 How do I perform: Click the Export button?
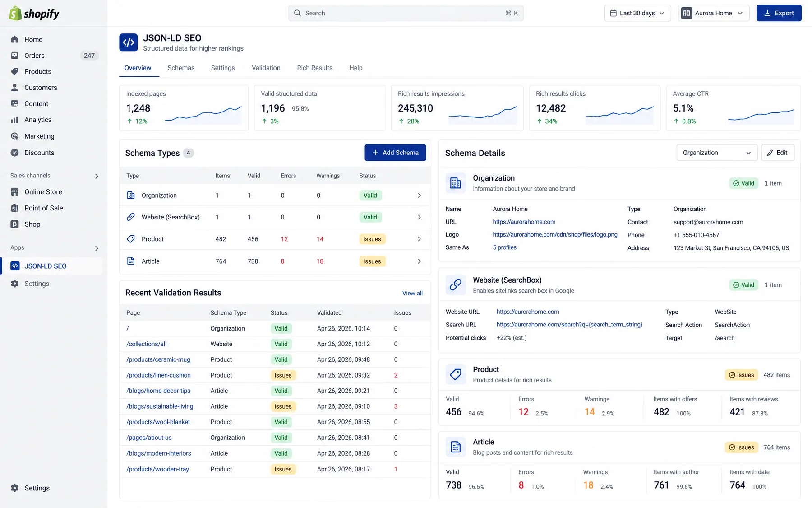[x=779, y=13]
